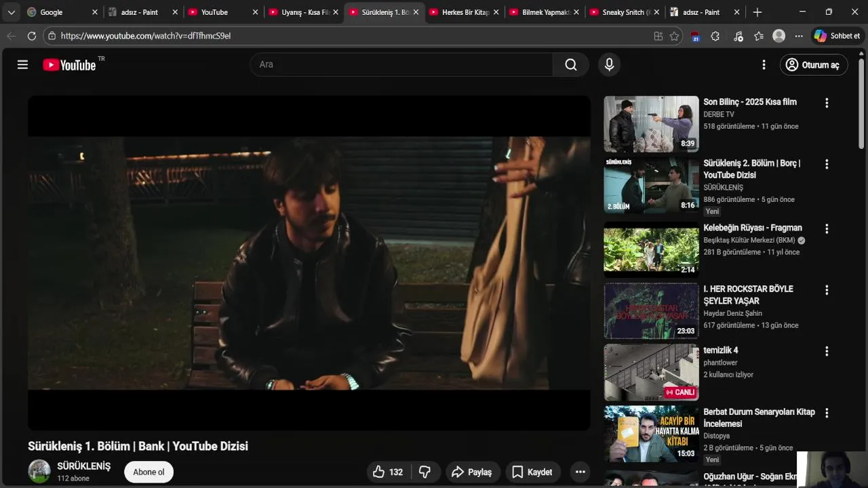Go back with the browser arrow

11,36
